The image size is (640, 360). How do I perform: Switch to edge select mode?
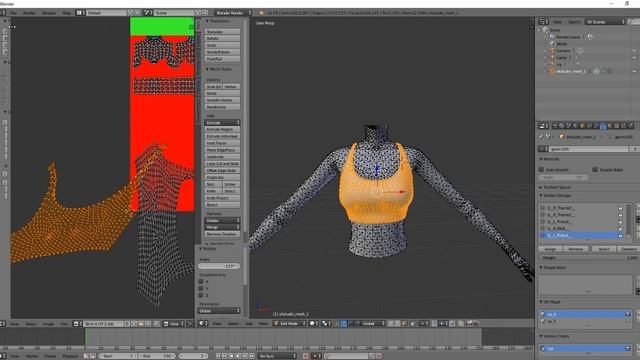coord(397,323)
